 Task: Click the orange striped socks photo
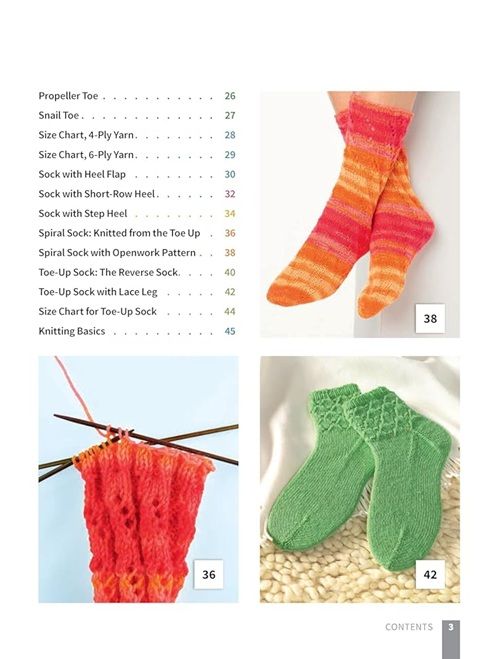[x=360, y=214]
